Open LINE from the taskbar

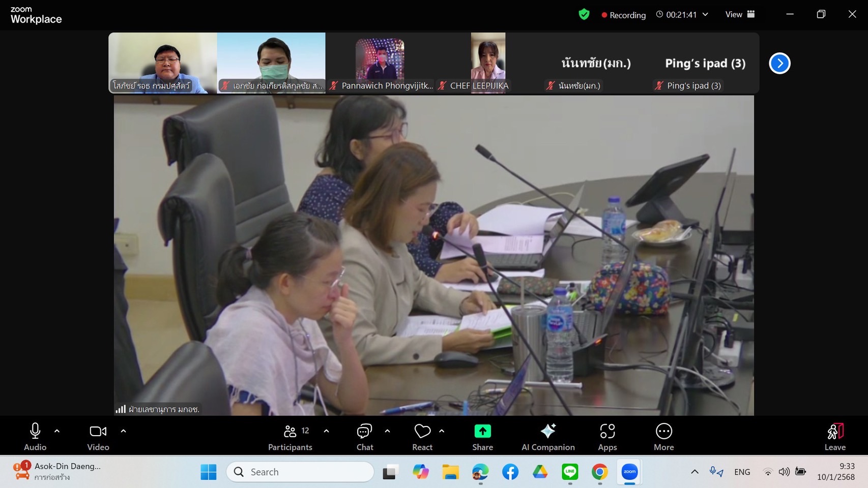click(570, 472)
